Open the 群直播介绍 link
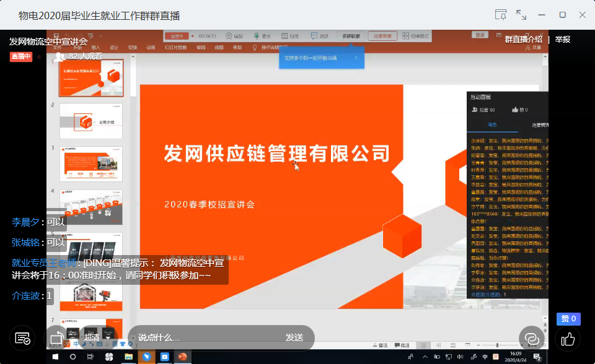 [x=523, y=40]
